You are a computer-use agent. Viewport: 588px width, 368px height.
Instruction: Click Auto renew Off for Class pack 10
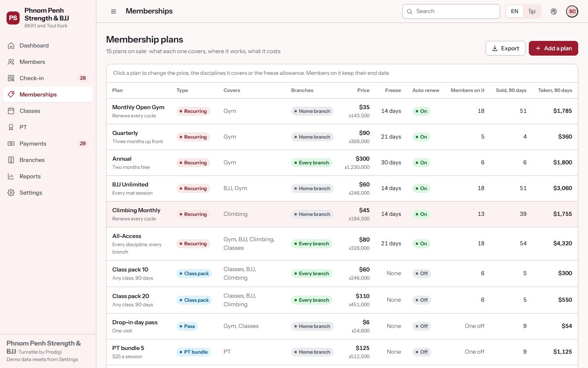[421, 274]
